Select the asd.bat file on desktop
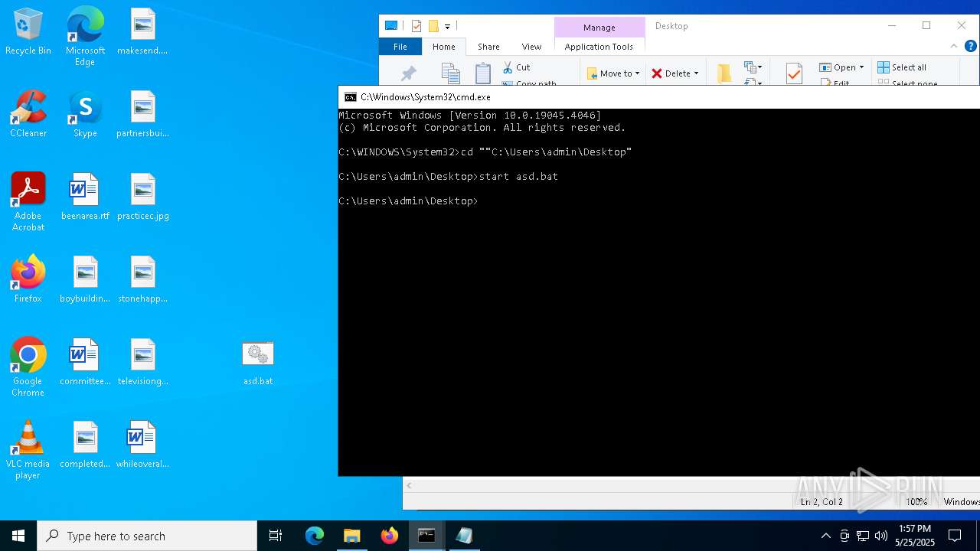Viewport: 980px width, 551px height. click(258, 364)
